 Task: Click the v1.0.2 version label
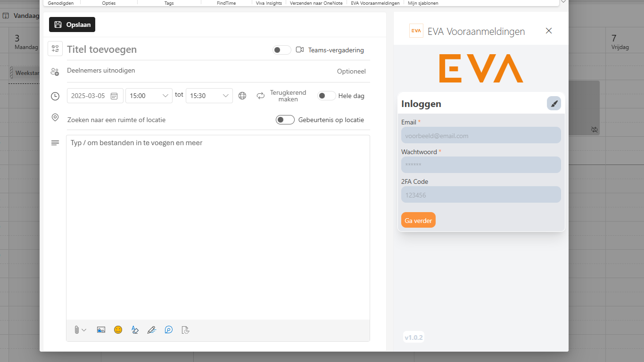(413, 337)
